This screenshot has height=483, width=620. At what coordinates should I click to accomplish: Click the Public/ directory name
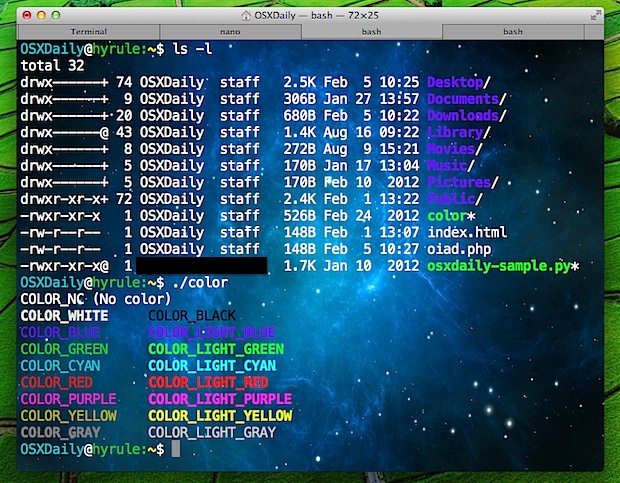tap(455, 199)
